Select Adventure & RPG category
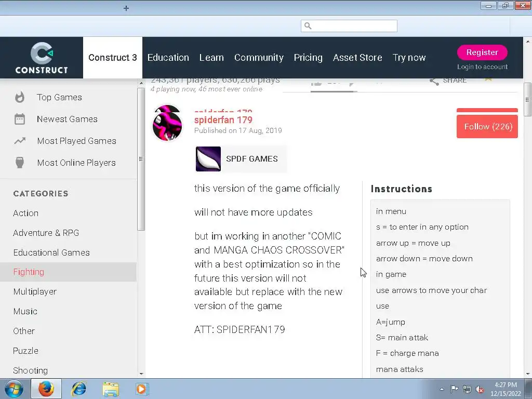 [46, 233]
